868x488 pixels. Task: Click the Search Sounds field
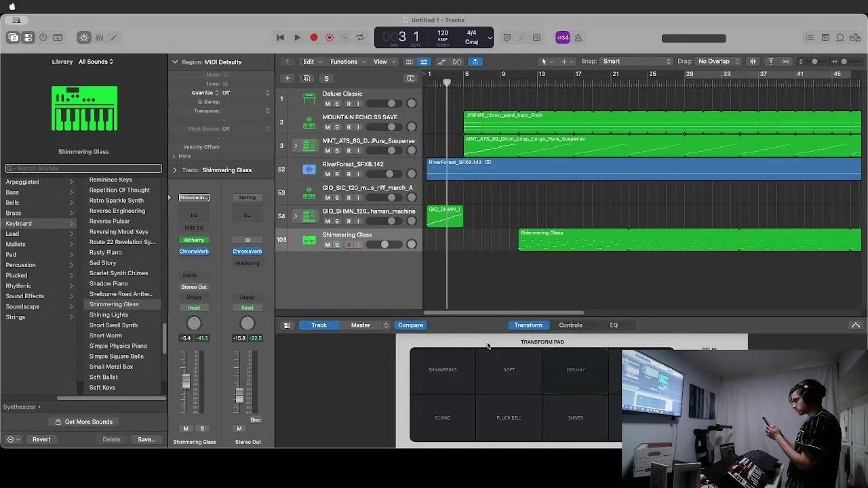[84, 168]
